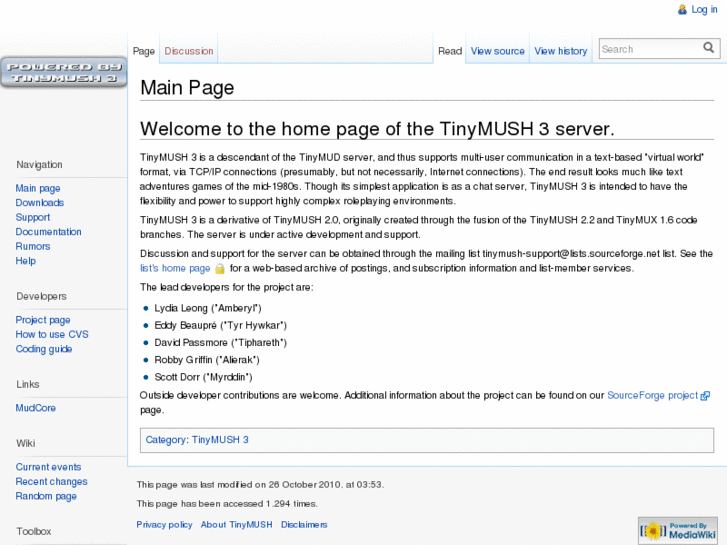This screenshot has height=545, width=727.
Task: Click the Links sidebar heading
Action: (x=28, y=384)
